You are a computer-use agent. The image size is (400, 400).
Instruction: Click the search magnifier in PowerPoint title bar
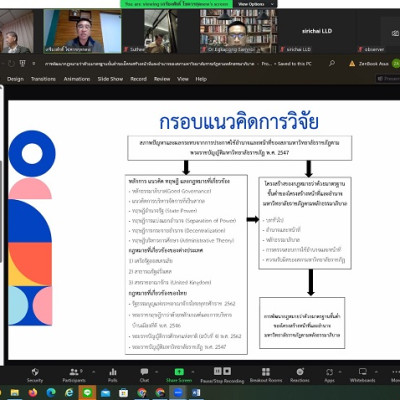coord(332,63)
